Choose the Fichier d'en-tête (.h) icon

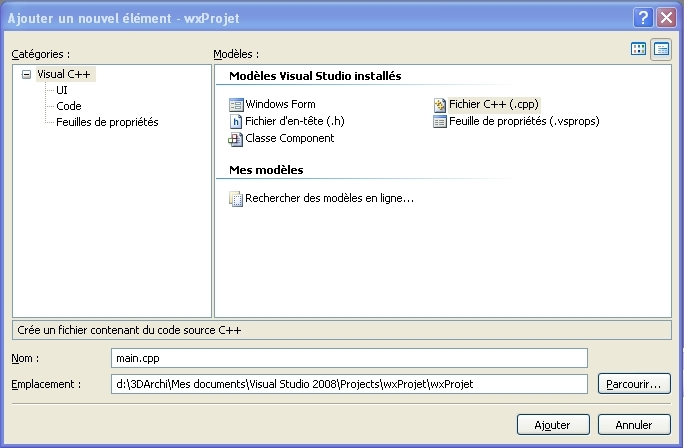(x=236, y=121)
